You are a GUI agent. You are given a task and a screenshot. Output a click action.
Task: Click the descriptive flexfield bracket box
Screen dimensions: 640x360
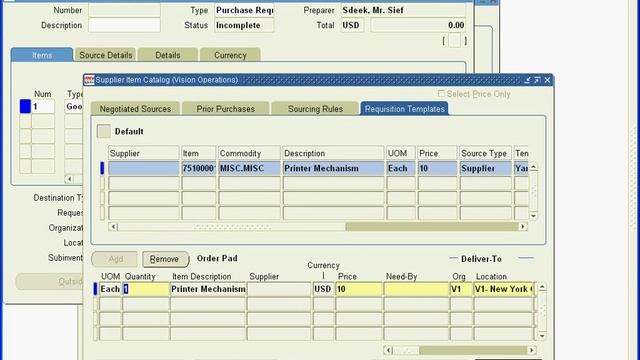[x=454, y=40]
